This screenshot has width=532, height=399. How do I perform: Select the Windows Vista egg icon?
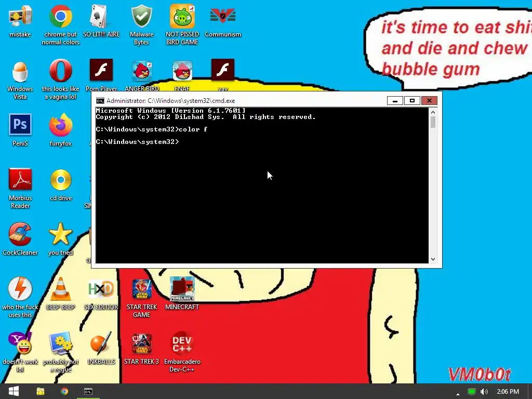(20, 71)
